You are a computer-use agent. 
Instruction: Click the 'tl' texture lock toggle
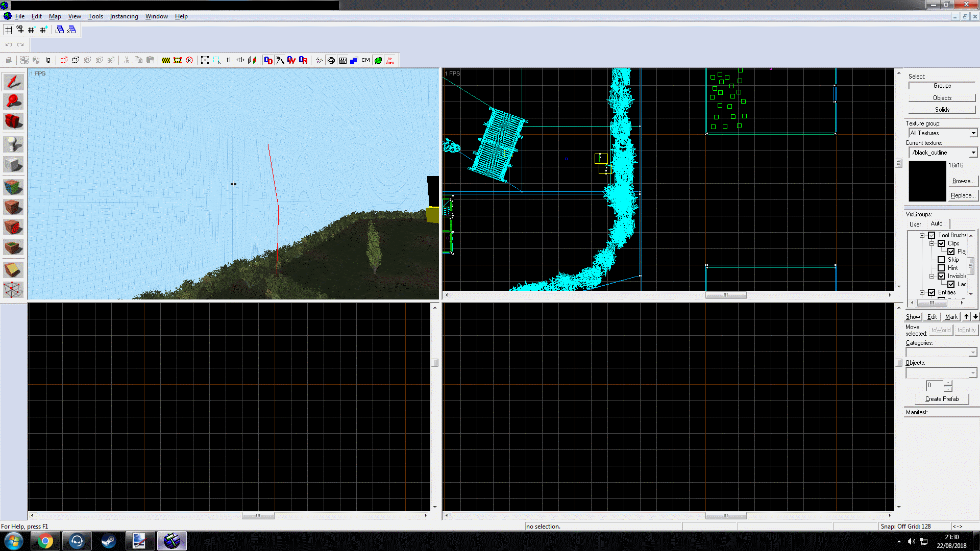coord(228,60)
